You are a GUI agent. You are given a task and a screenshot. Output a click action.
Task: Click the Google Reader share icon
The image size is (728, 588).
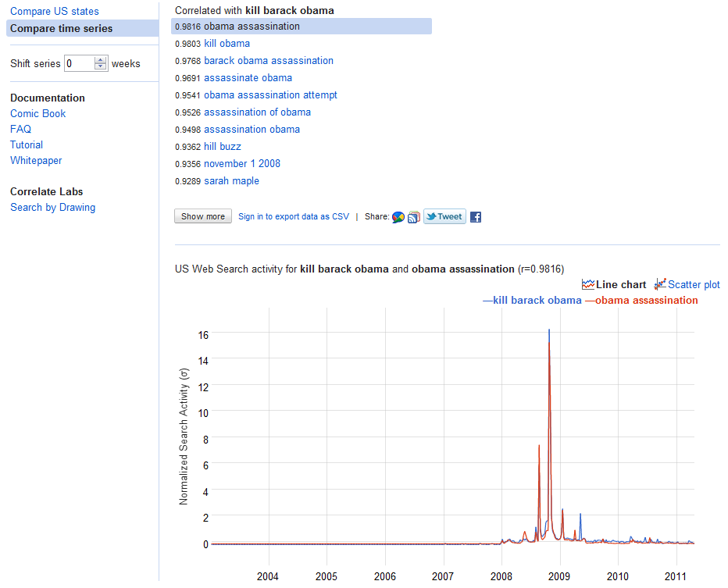(x=413, y=217)
